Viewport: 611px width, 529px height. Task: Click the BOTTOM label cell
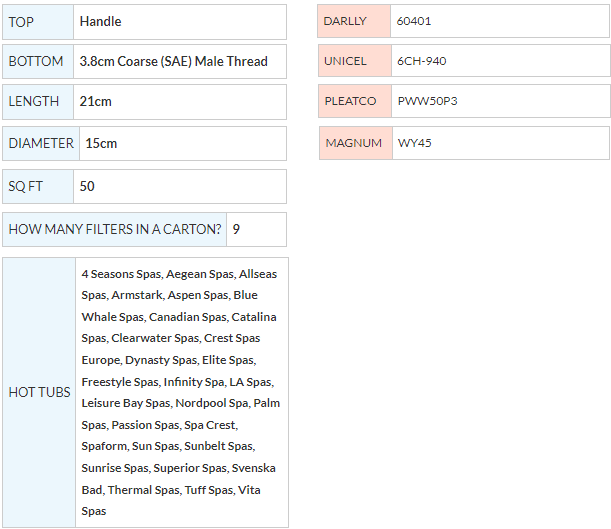(37, 61)
